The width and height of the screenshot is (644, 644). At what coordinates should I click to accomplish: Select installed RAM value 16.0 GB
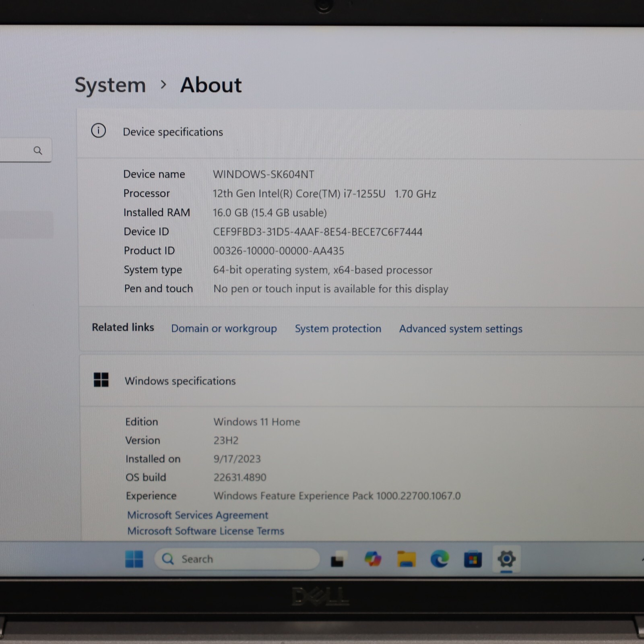pyautogui.click(x=270, y=213)
